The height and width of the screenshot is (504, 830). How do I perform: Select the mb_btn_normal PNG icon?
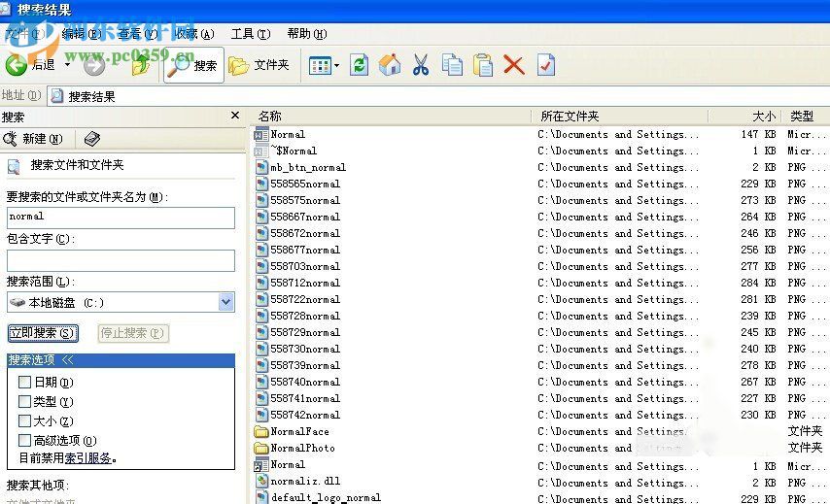click(x=261, y=168)
